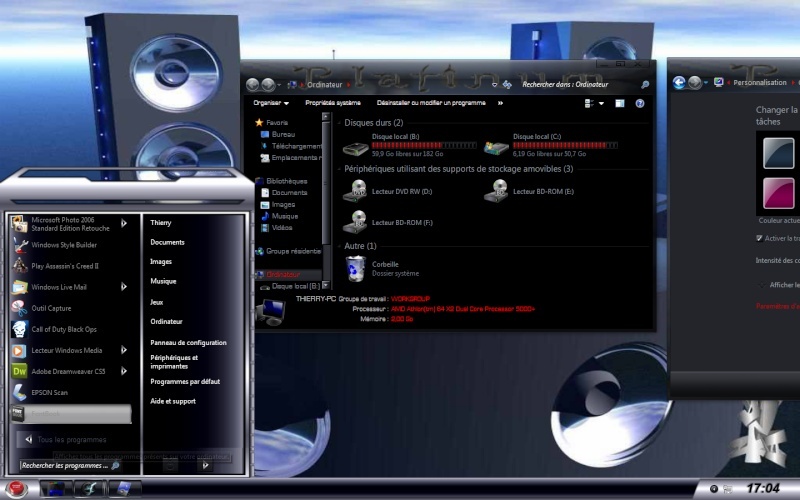Click first pinned taskbar program icon
800x500 pixels.
click(54, 489)
